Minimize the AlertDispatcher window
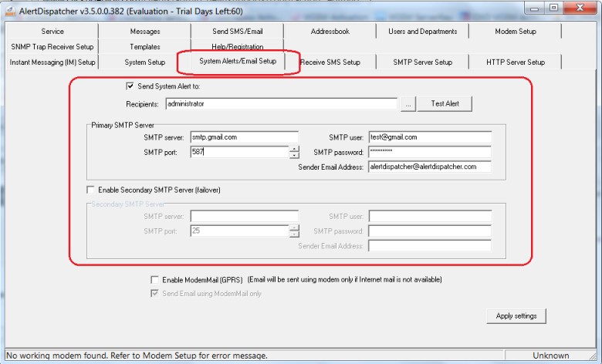This screenshot has width=602, height=364. [x=534, y=8]
